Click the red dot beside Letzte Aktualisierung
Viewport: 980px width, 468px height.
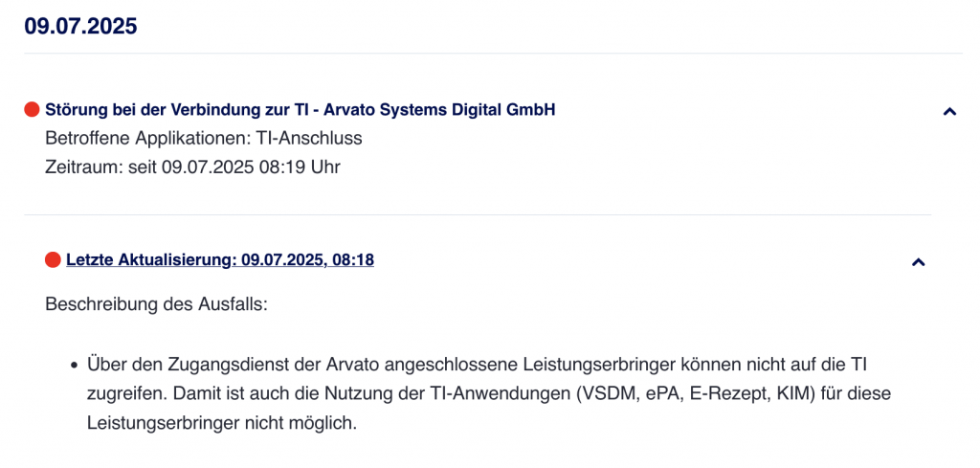(x=53, y=259)
